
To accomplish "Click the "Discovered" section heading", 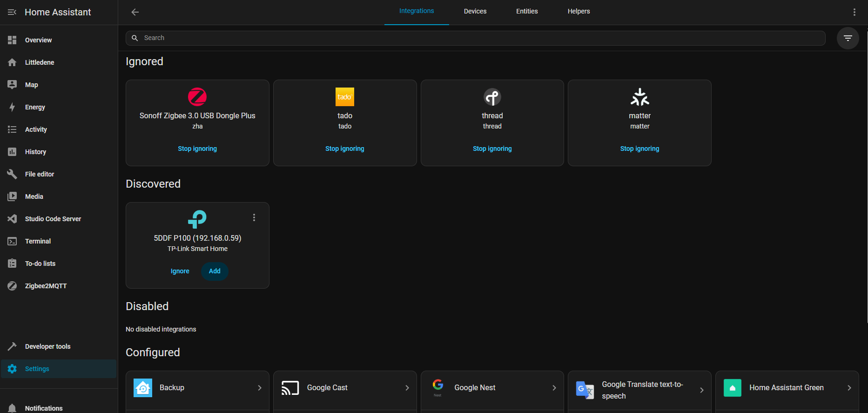I will tap(153, 184).
